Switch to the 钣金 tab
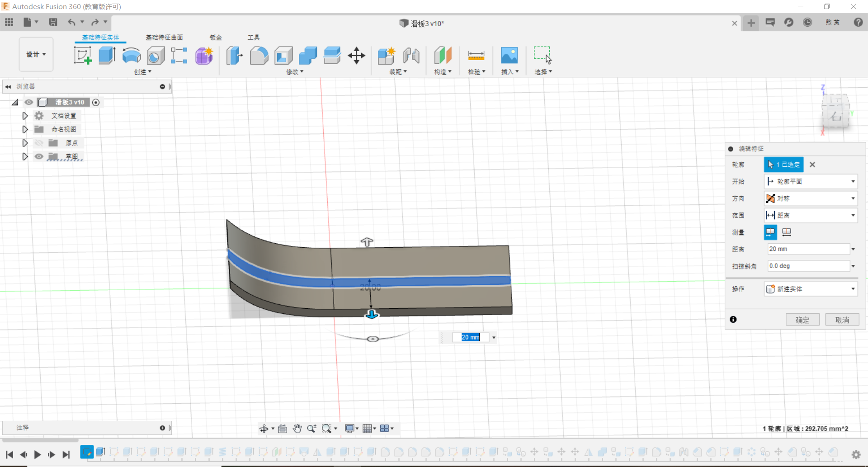868x467 pixels. [x=216, y=38]
